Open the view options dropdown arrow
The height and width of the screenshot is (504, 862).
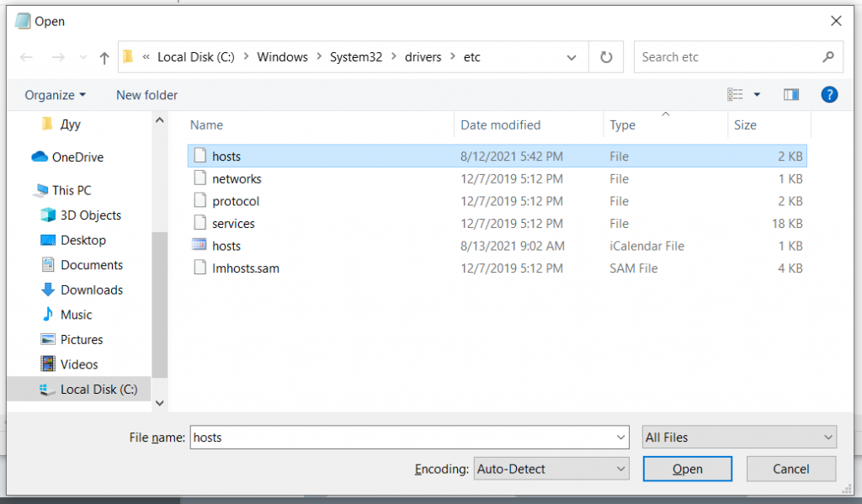[757, 95]
